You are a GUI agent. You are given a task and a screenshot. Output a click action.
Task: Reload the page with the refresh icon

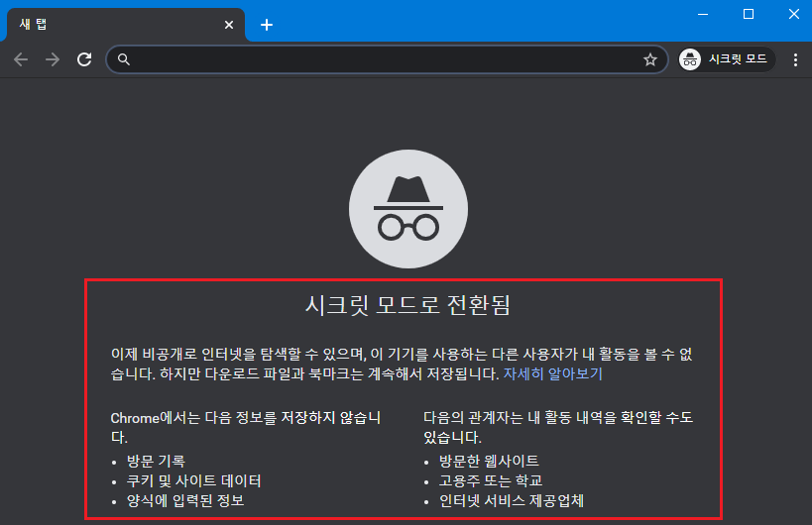click(x=84, y=59)
